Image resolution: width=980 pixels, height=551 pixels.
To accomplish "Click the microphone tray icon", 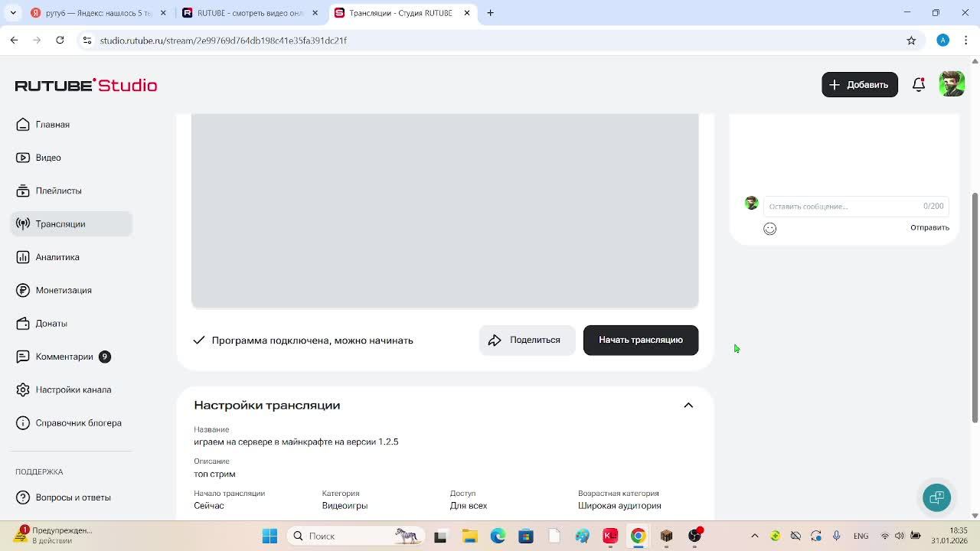I will (836, 536).
